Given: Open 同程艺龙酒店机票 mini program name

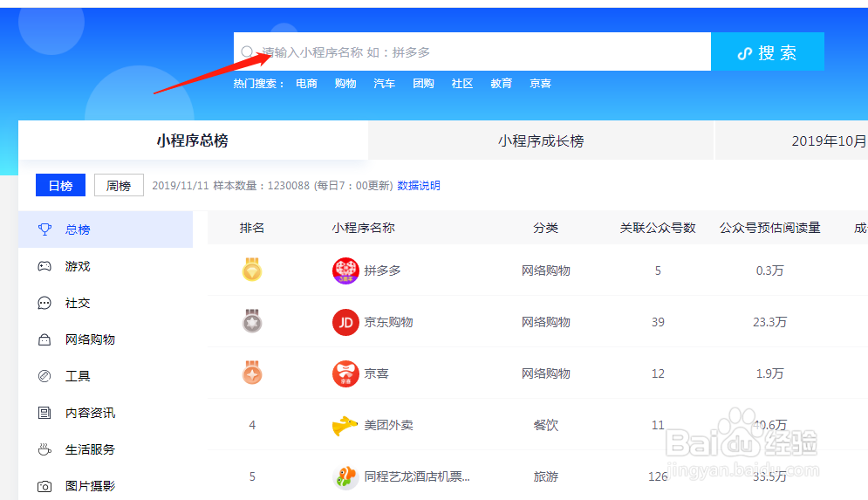Looking at the screenshot, I should tap(417, 476).
